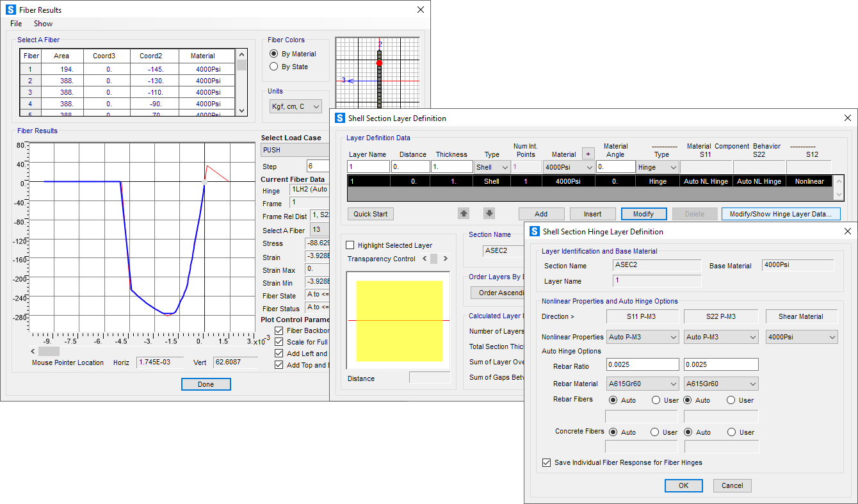Select User for S11 Rebar Fibers
This screenshot has height=504, width=858.
coord(656,400)
